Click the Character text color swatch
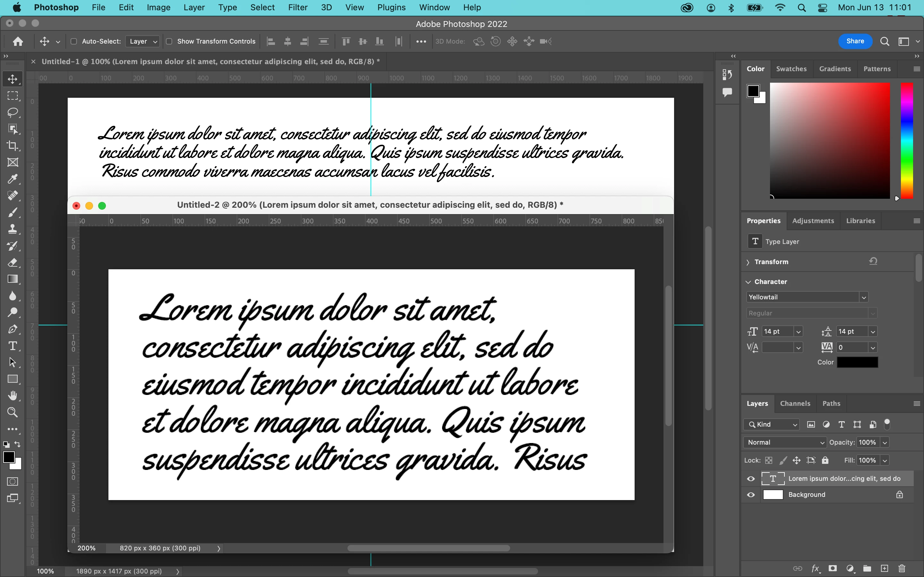Screen dimensions: 924x577 (857, 362)
